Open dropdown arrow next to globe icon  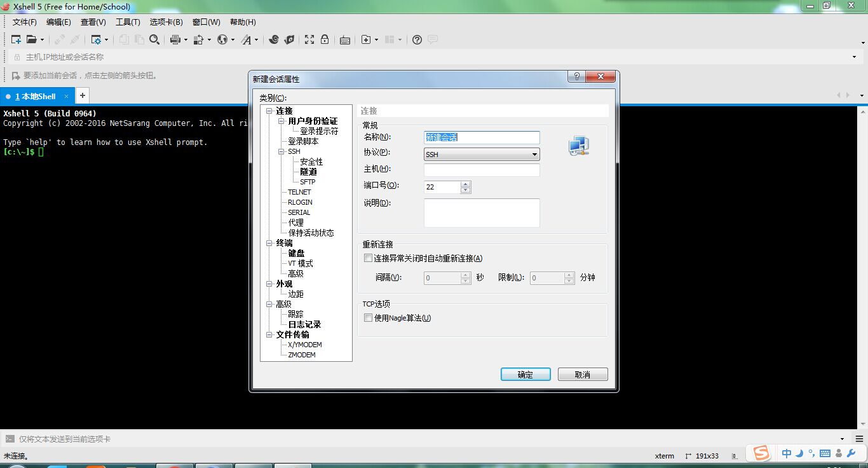(x=233, y=39)
